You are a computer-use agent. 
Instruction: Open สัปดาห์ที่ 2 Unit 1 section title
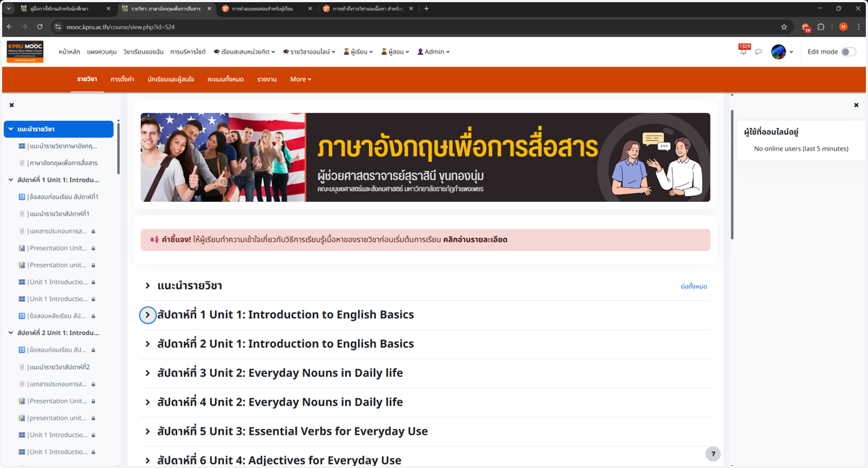pos(285,344)
